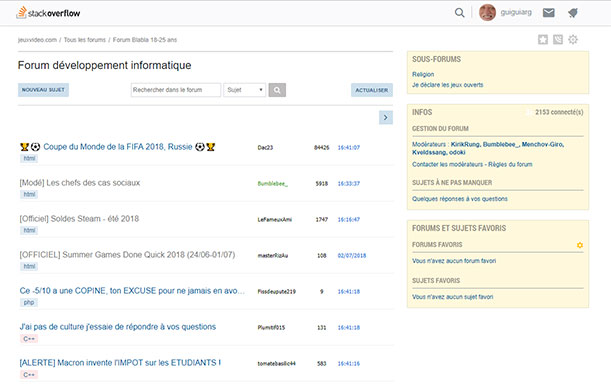Open author LeFameuxAmi profile
The width and height of the screenshot is (611, 386).
(275, 220)
